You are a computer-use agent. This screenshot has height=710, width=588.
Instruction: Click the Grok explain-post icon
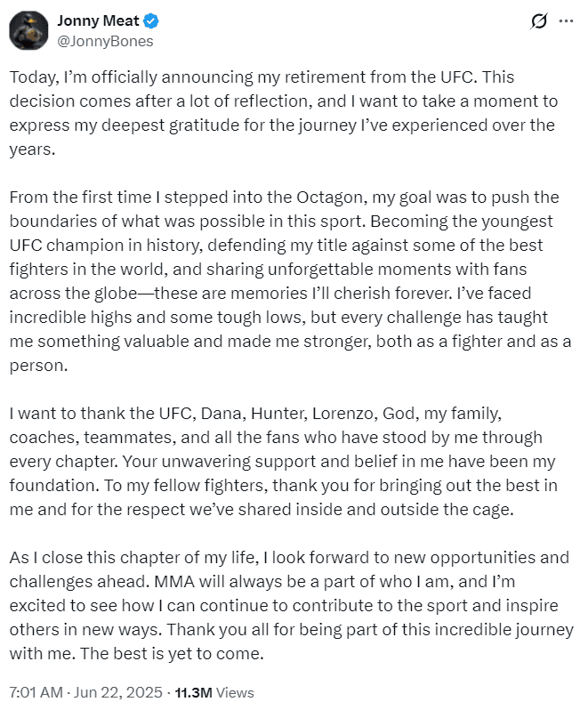[538, 21]
